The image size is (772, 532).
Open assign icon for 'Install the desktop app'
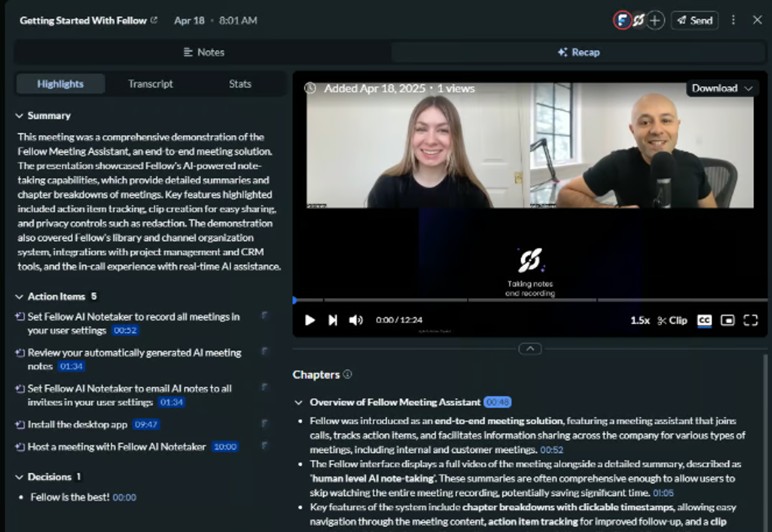point(264,424)
